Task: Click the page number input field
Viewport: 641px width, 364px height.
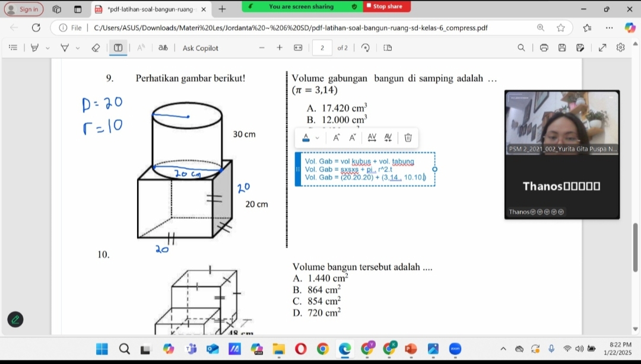Action: pos(322,48)
